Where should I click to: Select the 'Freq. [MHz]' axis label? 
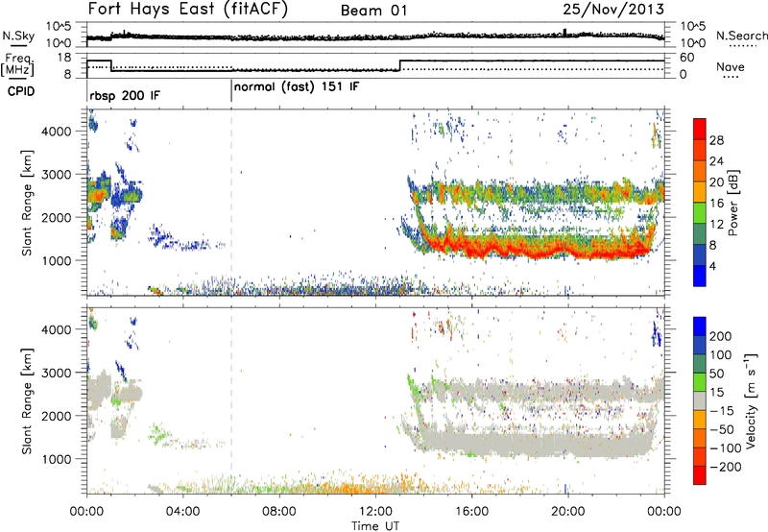[x=18, y=64]
